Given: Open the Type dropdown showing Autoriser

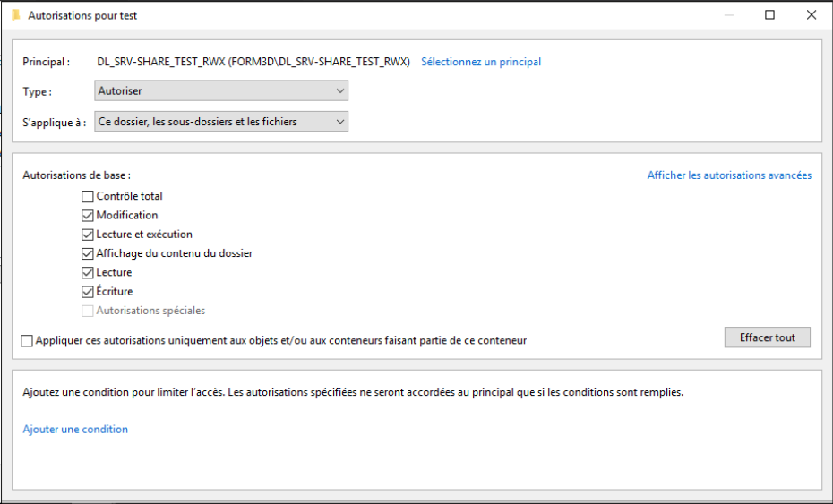Looking at the screenshot, I should (221, 90).
